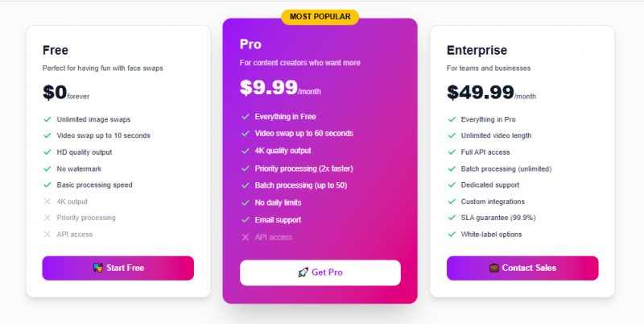Viewport: 644px width, 324px height.
Task: Click the checkmark next to 4K quality output
Action: [245, 151]
